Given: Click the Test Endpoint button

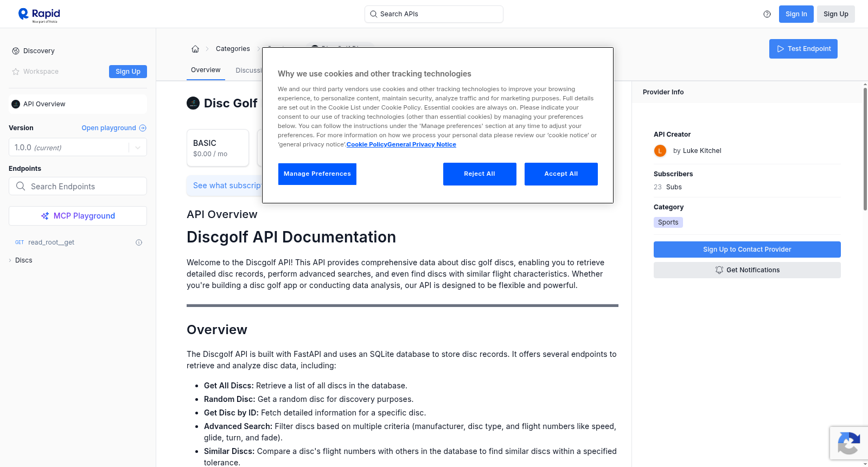Looking at the screenshot, I should 803,49.
